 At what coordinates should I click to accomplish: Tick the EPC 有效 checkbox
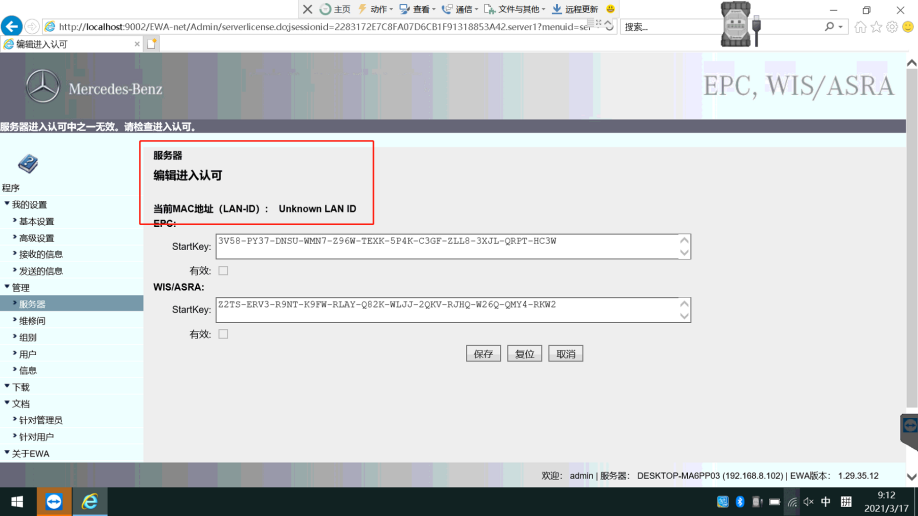[223, 271]
